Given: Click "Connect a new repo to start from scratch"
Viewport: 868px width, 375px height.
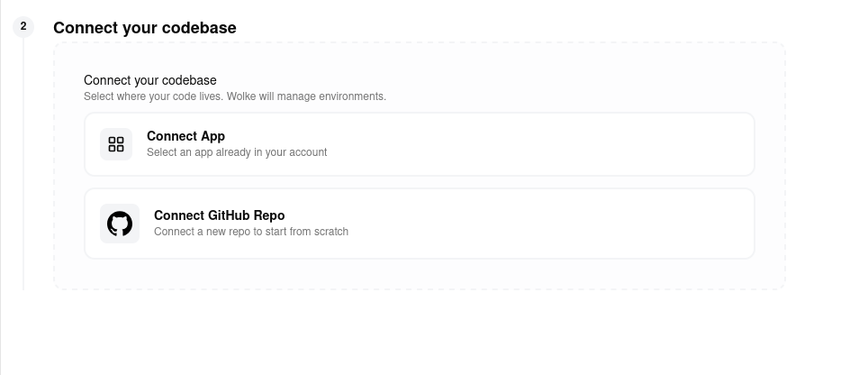Looking at the screenshot, I should (251, 232).
